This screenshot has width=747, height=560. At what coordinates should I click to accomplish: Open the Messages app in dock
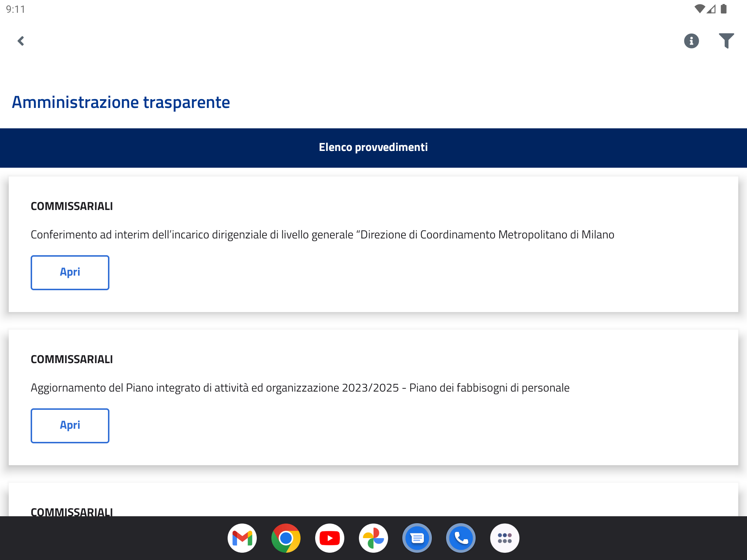click(x=417, y=538)
